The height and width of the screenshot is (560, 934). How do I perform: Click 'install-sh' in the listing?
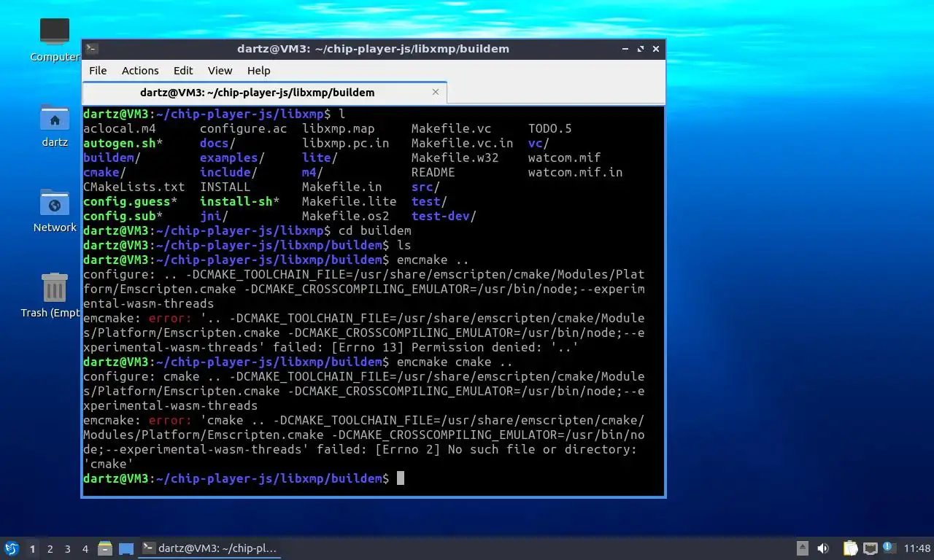236,201
